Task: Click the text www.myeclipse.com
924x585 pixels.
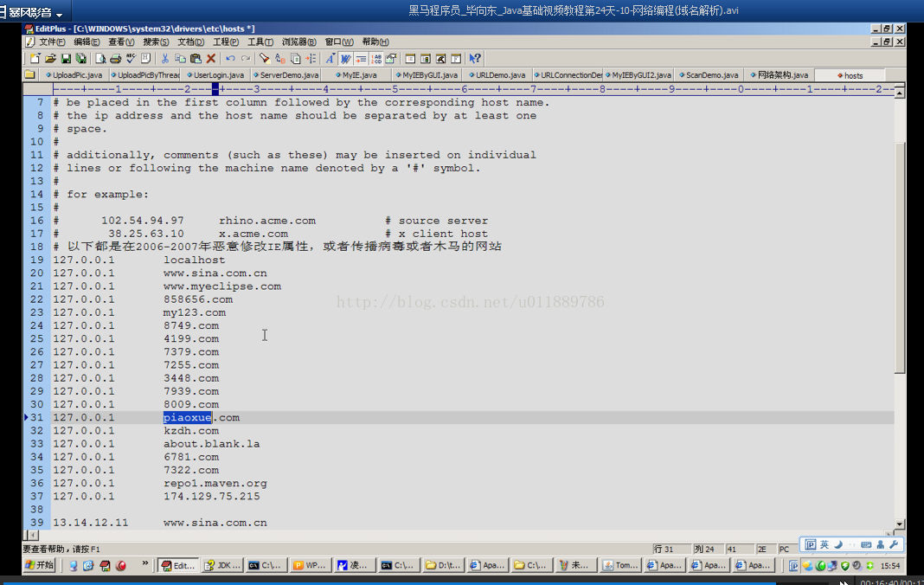Action: 222,286
